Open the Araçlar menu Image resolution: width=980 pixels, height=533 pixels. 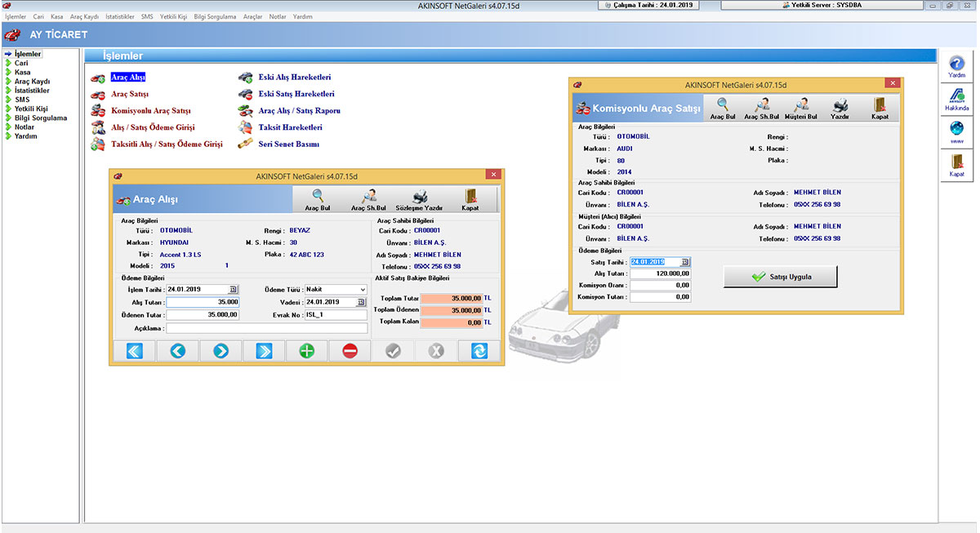pos(252,16)
